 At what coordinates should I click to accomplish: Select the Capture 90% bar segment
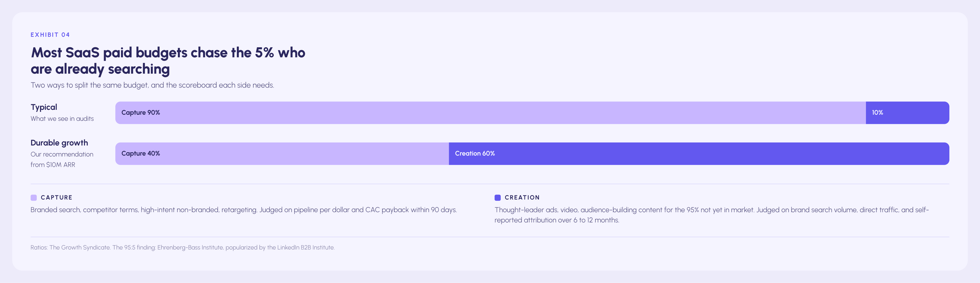[x=490, y=113]
